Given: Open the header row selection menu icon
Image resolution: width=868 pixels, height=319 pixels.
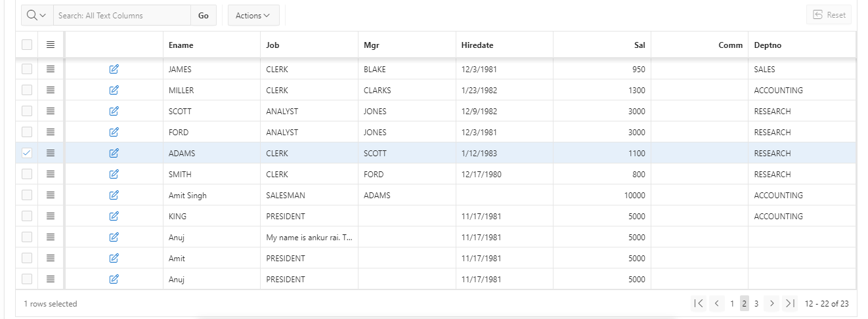Looking at the screenshot, I should tap(51, 45).
